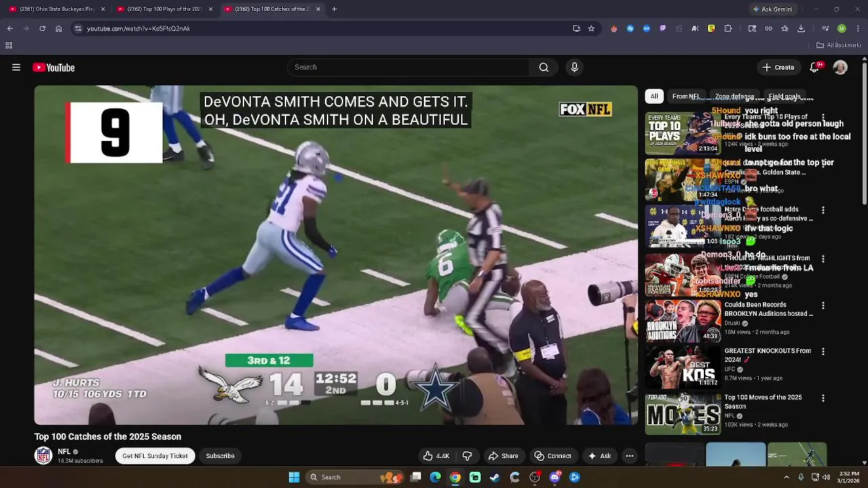Show hidden system tray icons
The height and width of the screenshot is (488, 868).
click(787, 477)
